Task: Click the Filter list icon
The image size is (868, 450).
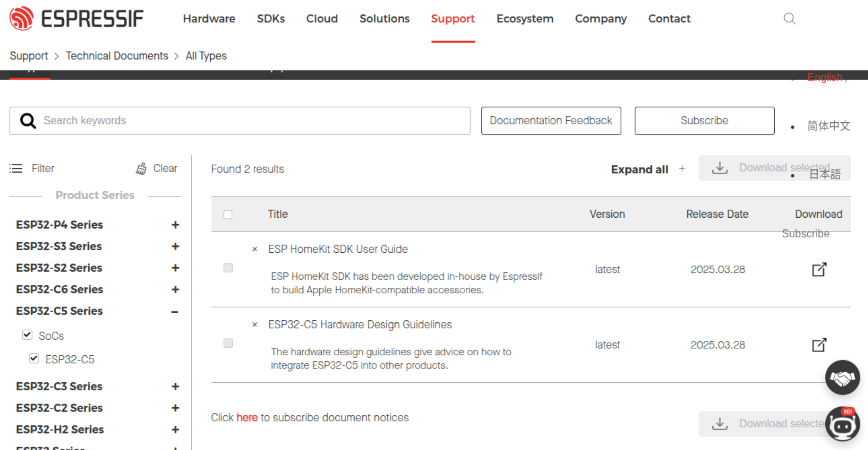Action: (x=16, y=168)
